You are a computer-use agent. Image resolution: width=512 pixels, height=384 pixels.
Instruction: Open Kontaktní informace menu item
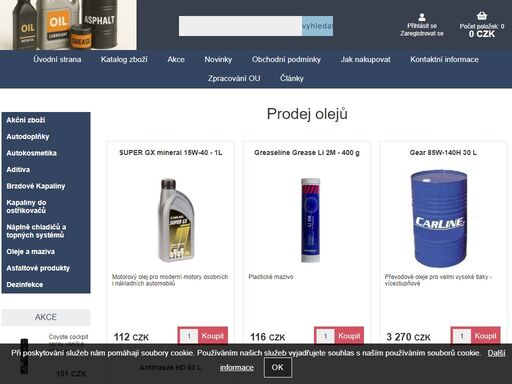(444, 60)
